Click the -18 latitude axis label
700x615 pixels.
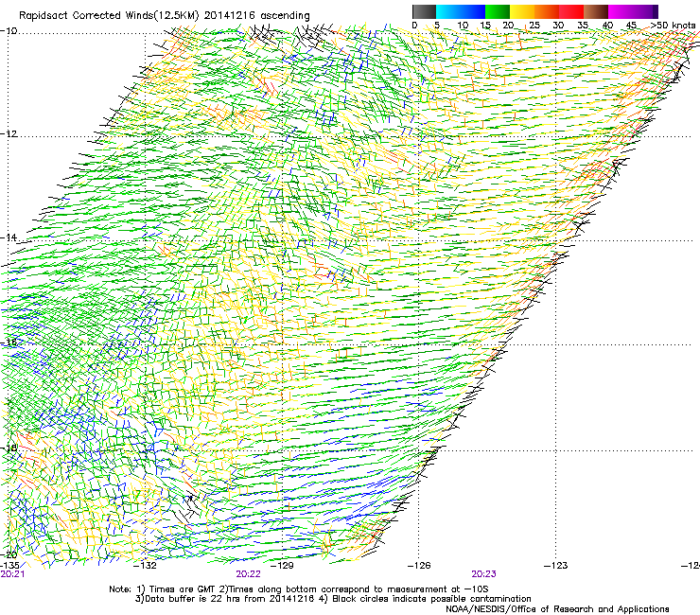[9, 448]
